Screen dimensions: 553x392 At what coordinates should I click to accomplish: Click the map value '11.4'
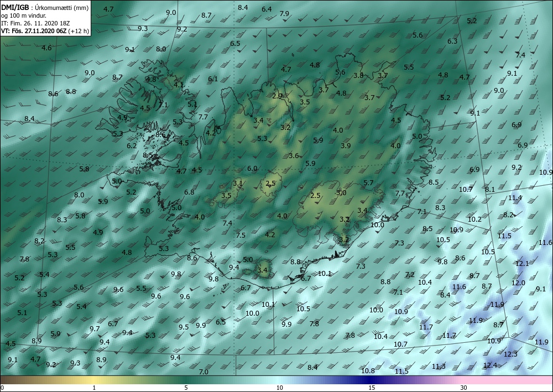coord(515,198)
